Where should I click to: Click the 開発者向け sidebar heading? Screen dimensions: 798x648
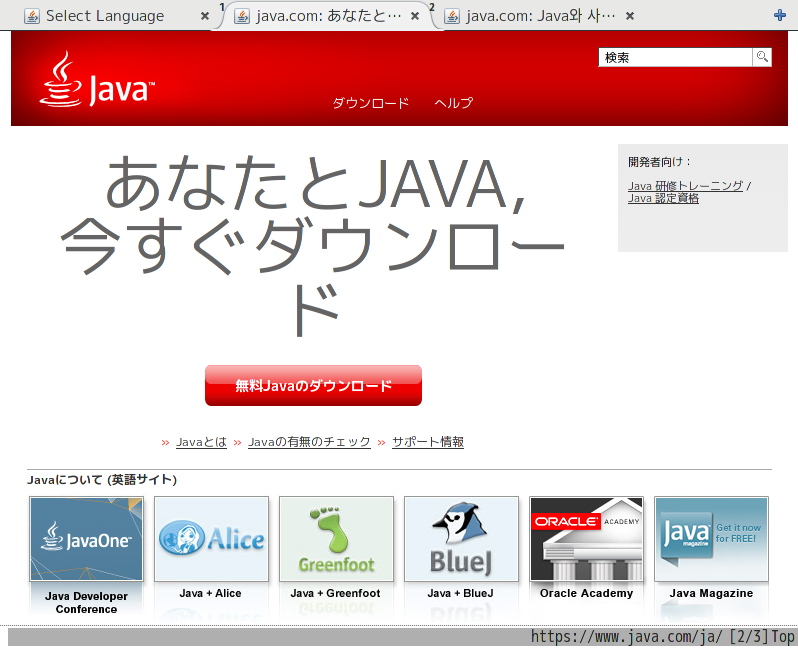[x=660, y=162]
